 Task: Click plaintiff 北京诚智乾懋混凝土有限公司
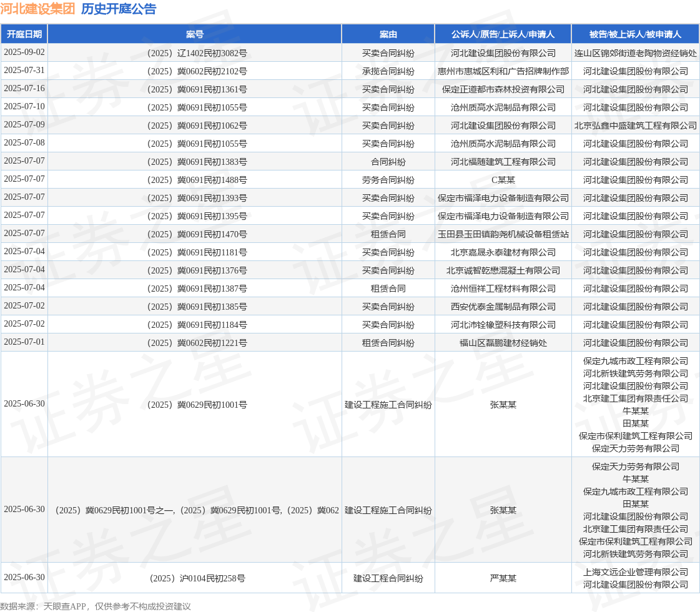(503, 270)
